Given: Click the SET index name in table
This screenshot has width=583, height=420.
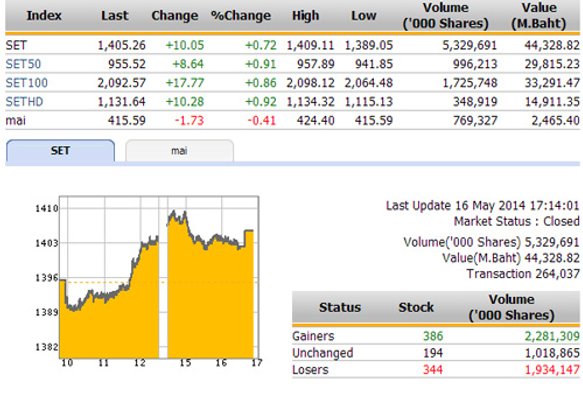Looking at the screenshot, I should click(16, 45).
